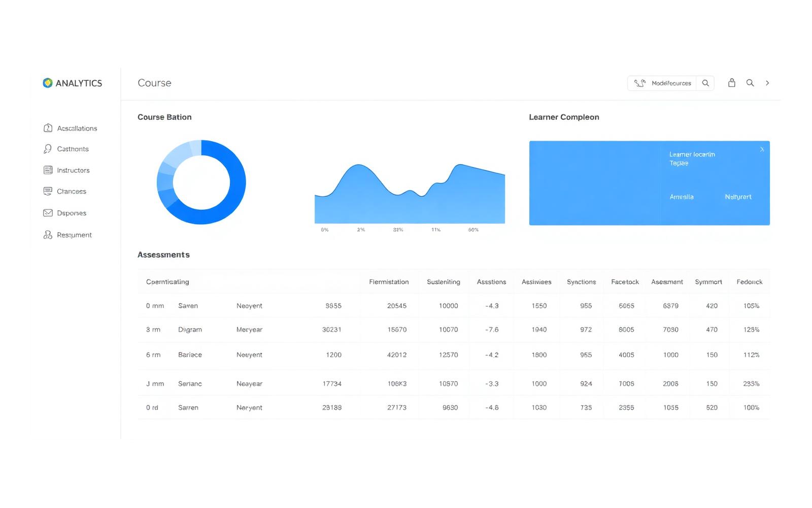Sort by Flemistation column header
Viewport: 812px width, 508px height.
pyautogui.click(x=389, y=282)
